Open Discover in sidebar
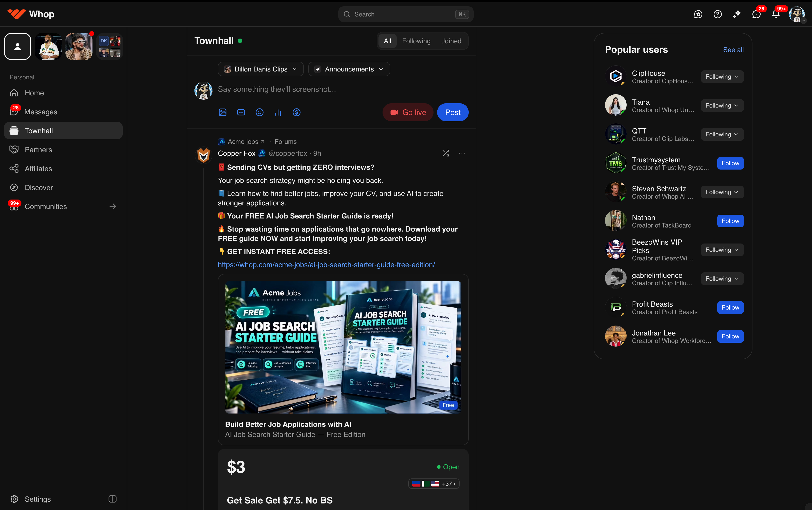This screenshot has height=510, width=812. 63,187
